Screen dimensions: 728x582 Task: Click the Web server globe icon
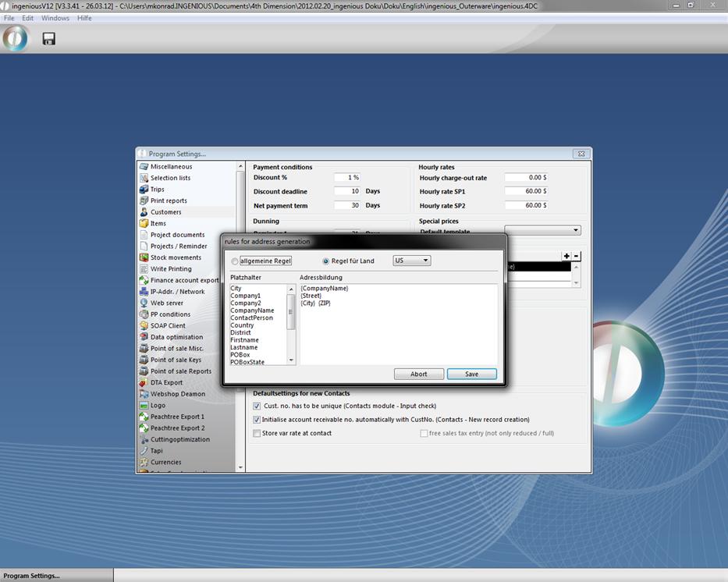pos(144,303)
